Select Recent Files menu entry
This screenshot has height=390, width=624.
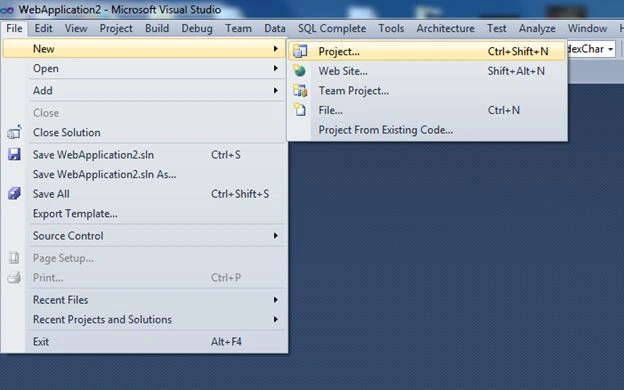click(x=144, y=300)
